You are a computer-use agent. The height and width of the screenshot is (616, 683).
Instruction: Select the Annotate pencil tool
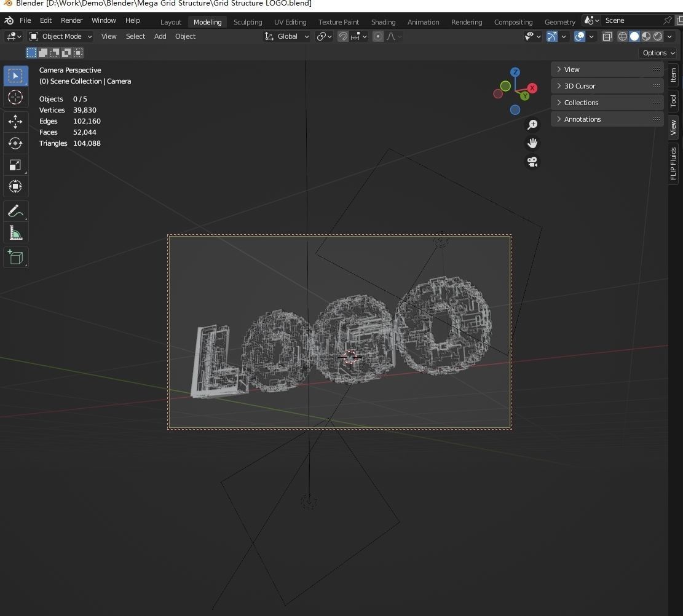(16, 211)
